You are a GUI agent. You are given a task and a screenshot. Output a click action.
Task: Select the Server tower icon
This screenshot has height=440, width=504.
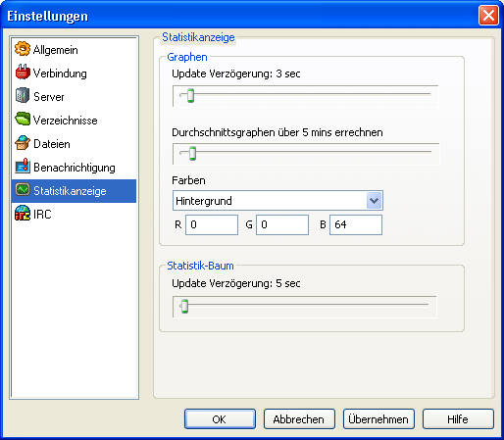pyautogui.click(x=23, y=96)
